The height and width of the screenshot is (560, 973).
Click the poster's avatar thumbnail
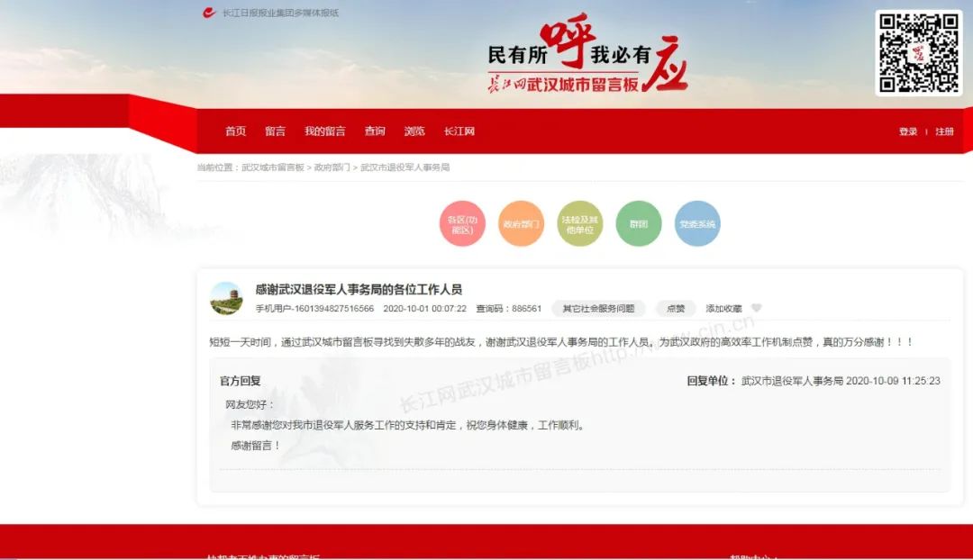pyautogui.click(x=226, y=298)
